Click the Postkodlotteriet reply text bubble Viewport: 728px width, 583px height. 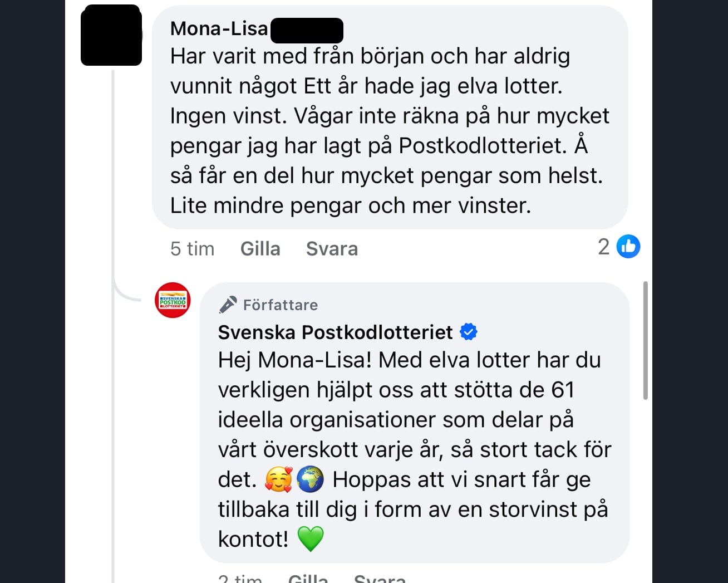point(415,434)
